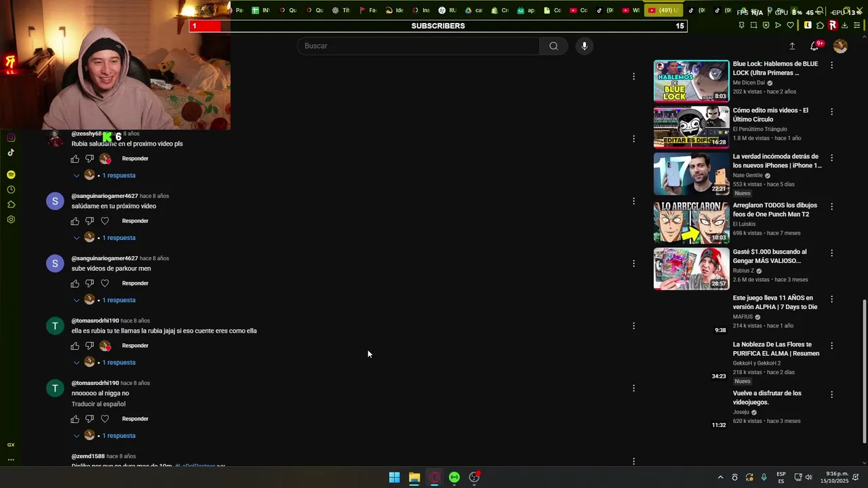Image resolution: width=868 pixels, height=488 pixels.
Task: Open the extensions puzzle cube in toolbar
Action: click(x=821, y=25)
